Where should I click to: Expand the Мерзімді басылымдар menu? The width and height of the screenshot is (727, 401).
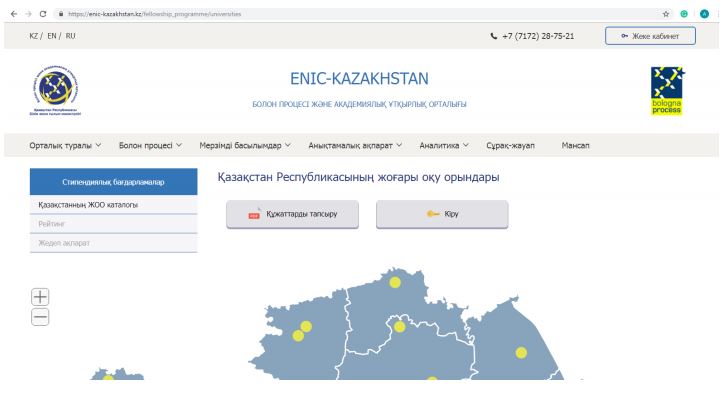[x=245, y=146]
